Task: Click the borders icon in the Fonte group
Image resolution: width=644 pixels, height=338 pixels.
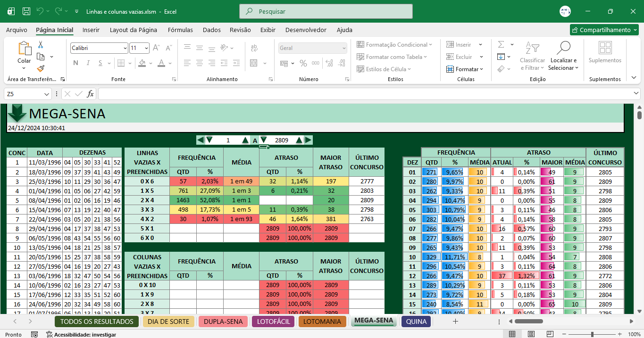Action: point(121,63)
